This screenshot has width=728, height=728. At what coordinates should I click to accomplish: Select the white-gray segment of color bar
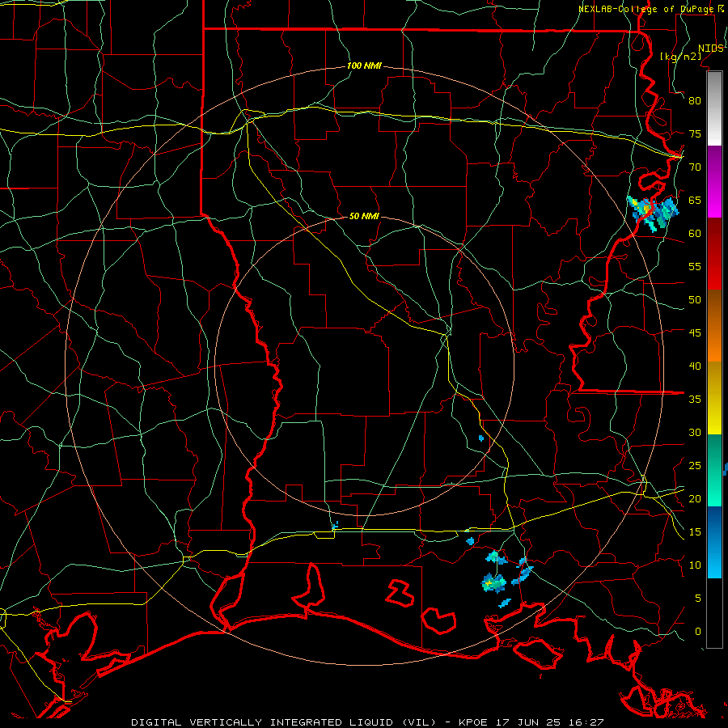click(714, 108)
